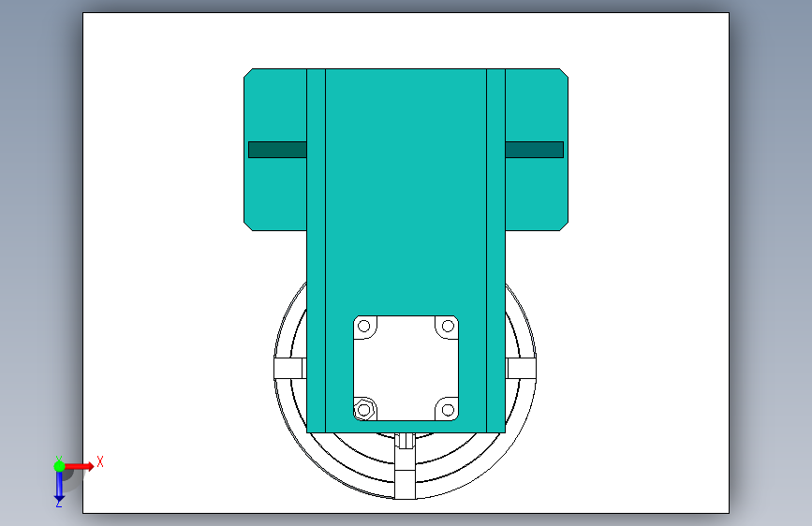
Task: Select bottom-right bolt hole on white flange
Action: (448, 410)
